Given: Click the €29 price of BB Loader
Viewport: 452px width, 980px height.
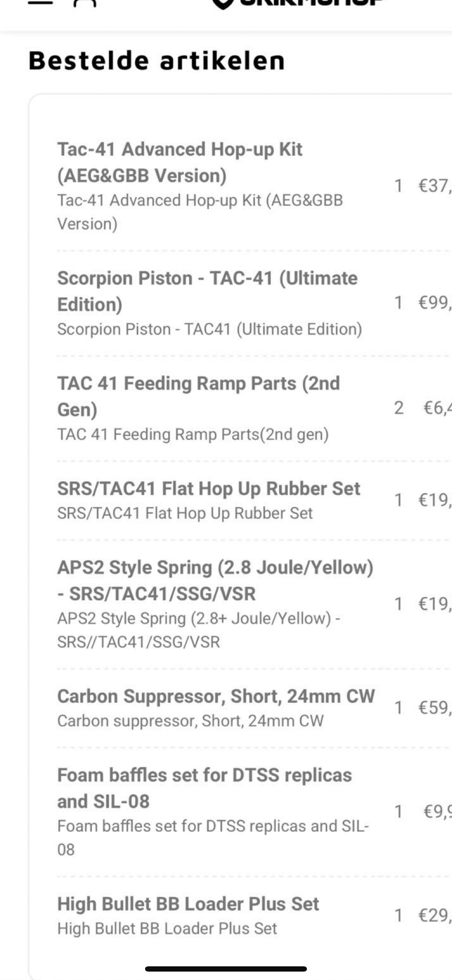Looking at the screenshot, I should tap(434, 915).
